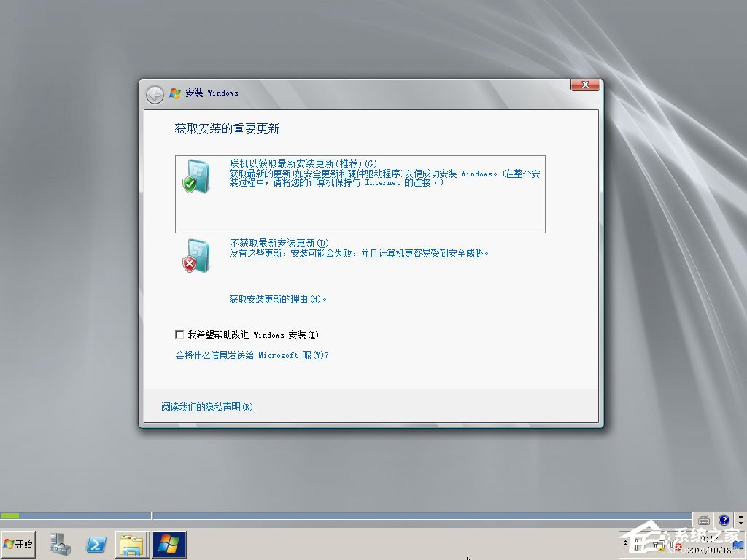Select the 安装 Windows taskbar window button
Image resolution: width=747 pixels, height=560 pixels.
169,544
